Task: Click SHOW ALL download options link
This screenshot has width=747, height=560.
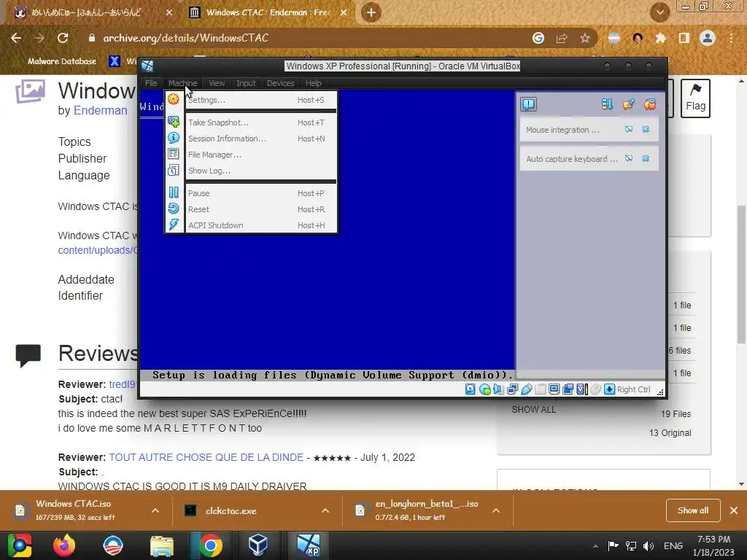Action: (x=533, y=410)
